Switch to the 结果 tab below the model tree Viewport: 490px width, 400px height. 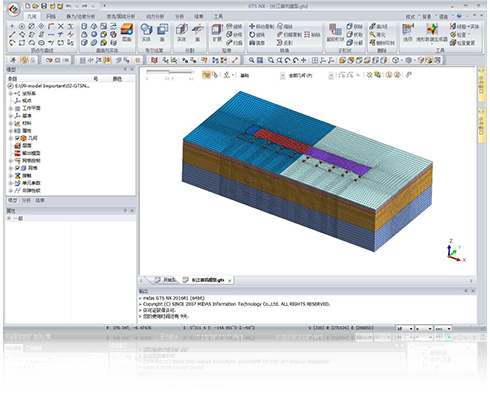click(40, 200)
